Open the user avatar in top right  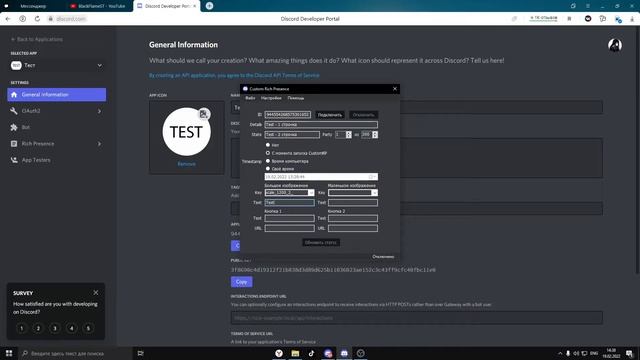615,45
